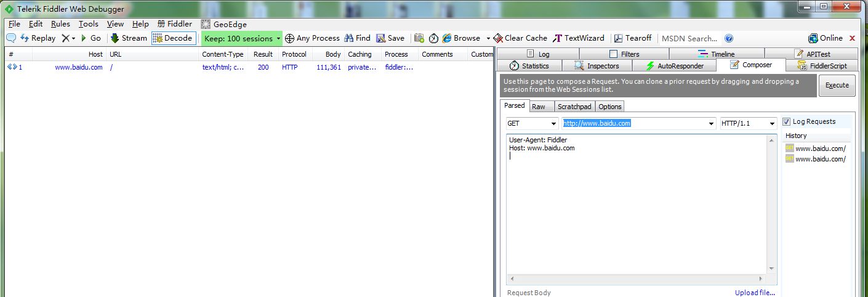Open the GeoEdge menu item
Screen dimensions: 868x297
[x=224, y=24]
